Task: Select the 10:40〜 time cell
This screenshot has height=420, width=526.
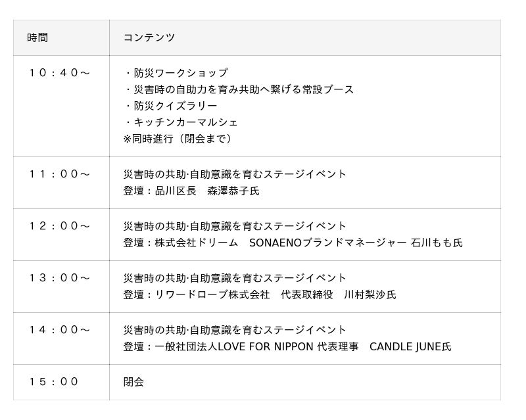Action: point(59,73)
